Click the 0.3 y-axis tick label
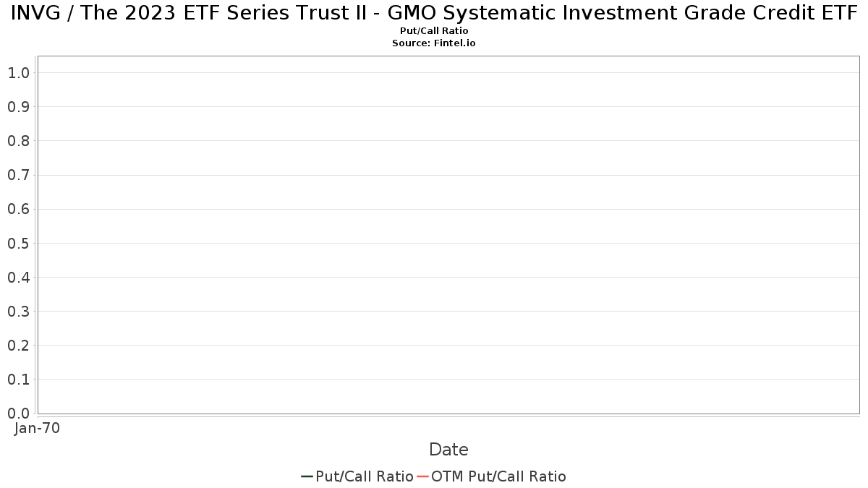 pos(18,312)
